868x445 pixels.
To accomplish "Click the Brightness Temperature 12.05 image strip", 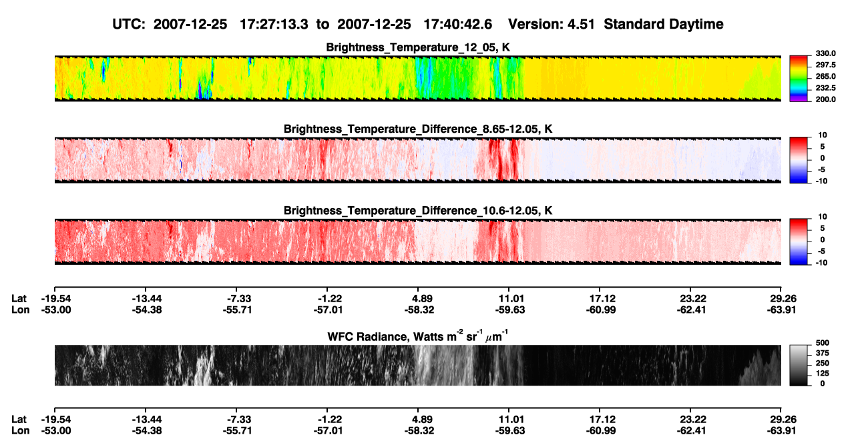I will (x=418, y=79).
